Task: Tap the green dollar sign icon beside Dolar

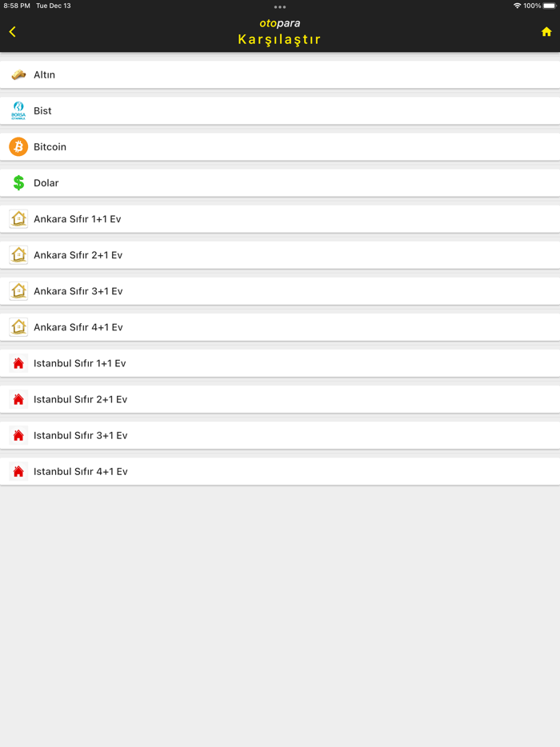Action: point(18,182)
